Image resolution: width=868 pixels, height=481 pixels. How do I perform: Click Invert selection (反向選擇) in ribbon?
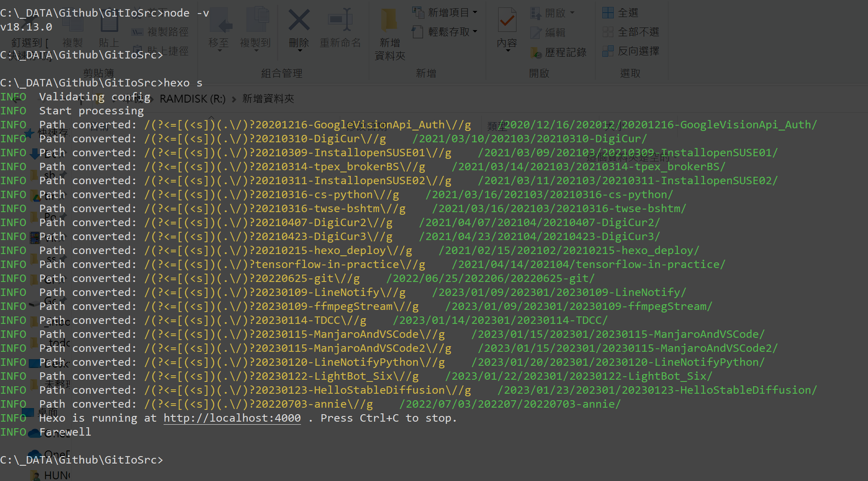point(631,51)
